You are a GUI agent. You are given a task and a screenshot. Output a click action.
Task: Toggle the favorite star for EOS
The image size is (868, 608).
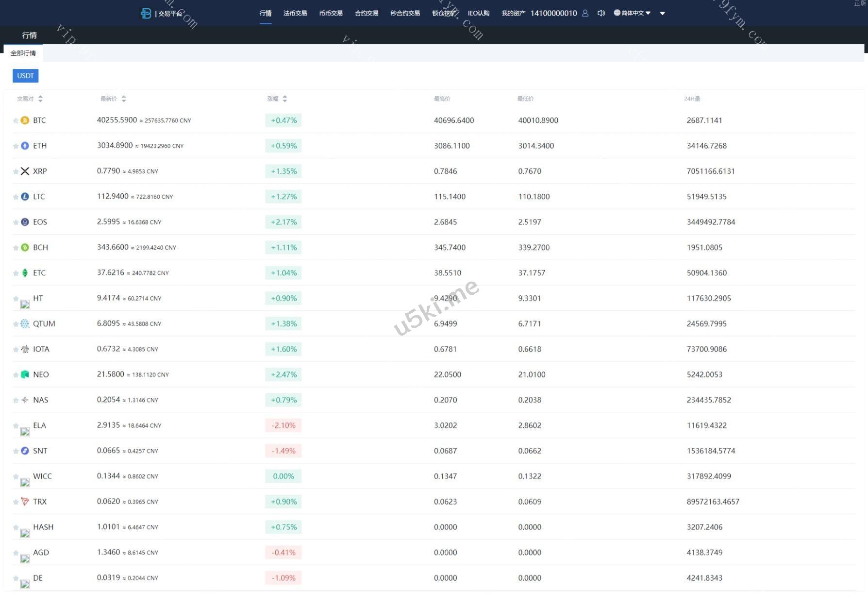(x=16, y=222)
